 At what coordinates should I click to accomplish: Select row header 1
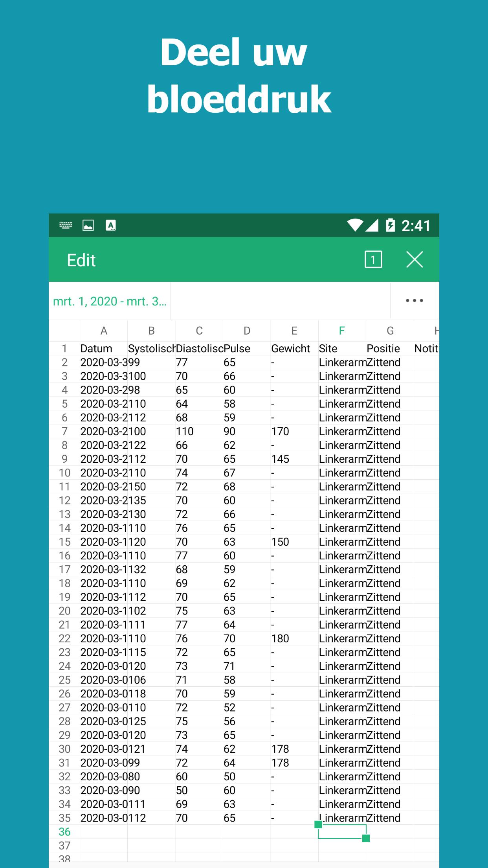pyautogui.click(x=64, y=349)
